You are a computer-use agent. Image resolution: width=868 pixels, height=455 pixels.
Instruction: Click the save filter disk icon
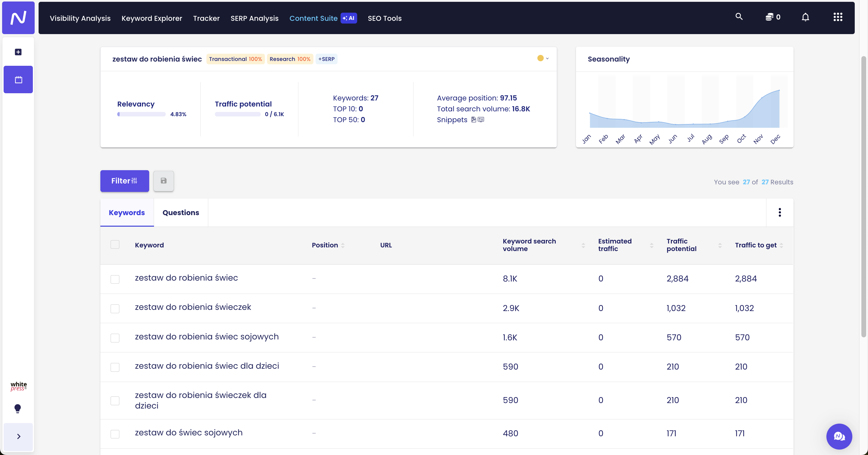click(x=163, y=181)
